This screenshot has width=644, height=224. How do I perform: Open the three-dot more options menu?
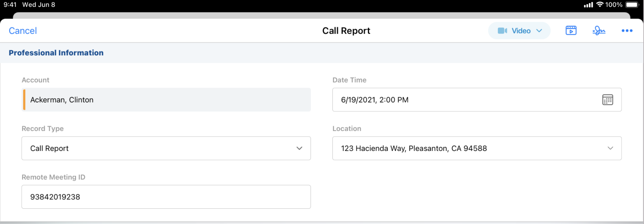627,31
